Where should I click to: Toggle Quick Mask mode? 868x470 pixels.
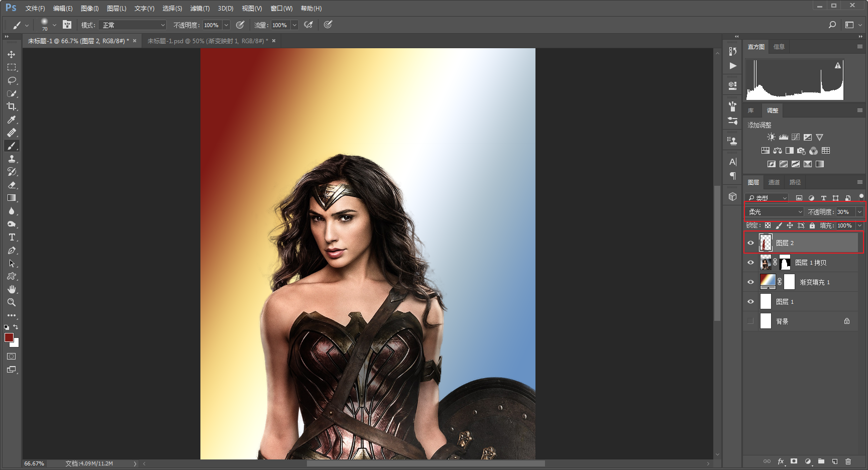pyautogui.click(x=12, y=357)
